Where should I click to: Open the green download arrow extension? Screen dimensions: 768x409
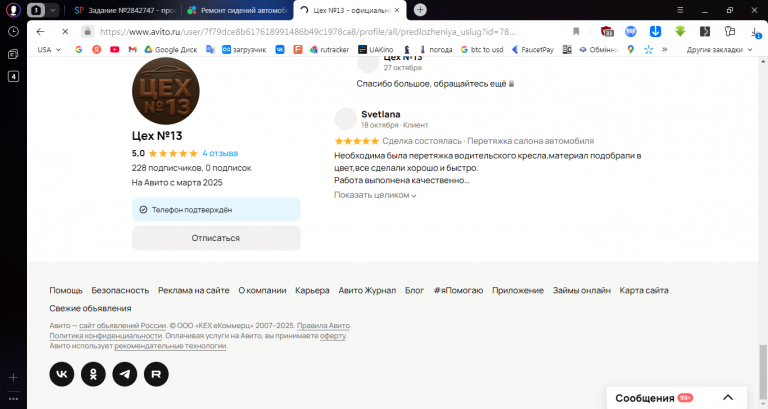680,31
